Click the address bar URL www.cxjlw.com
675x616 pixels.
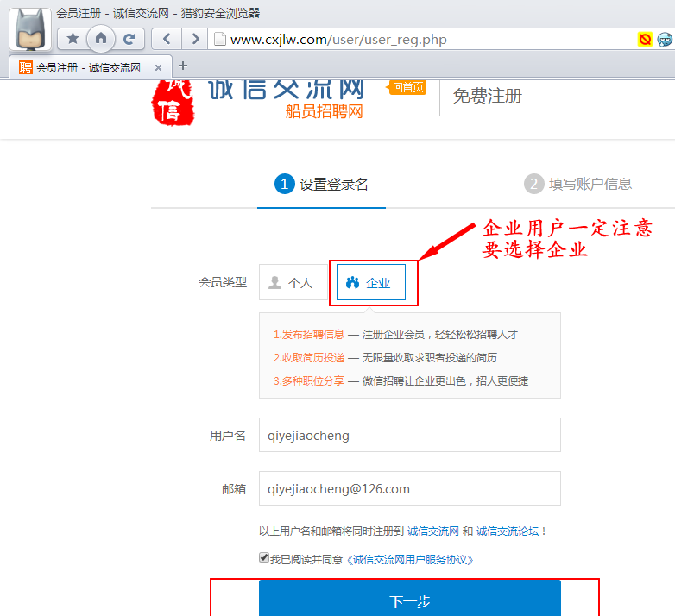pyautogui.click(x=338, y=40)
